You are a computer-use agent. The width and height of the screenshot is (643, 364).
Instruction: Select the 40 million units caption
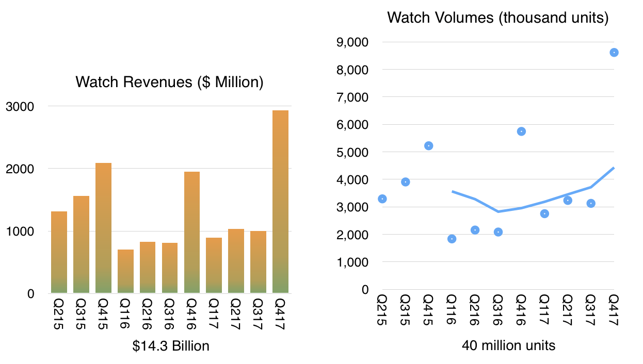[x=509, y=345]
